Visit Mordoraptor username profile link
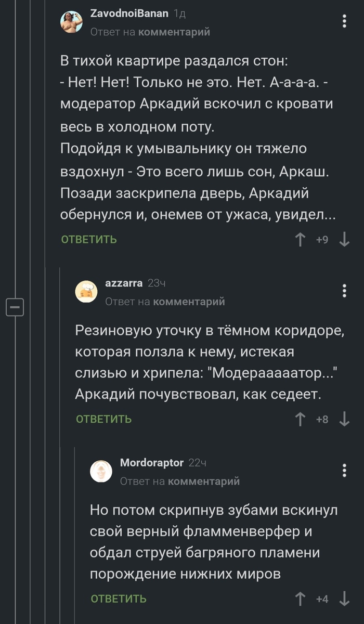 152,463
